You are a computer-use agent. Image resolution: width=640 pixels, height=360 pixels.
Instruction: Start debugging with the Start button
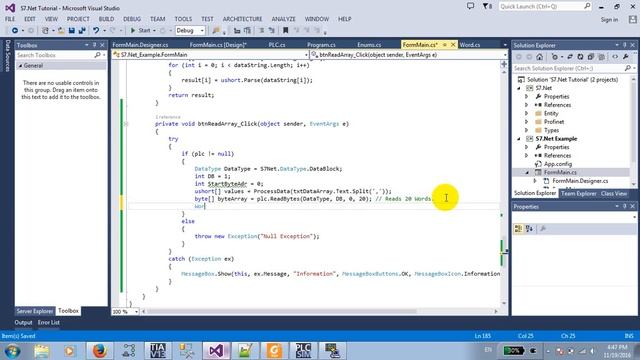tap(140, 30)
